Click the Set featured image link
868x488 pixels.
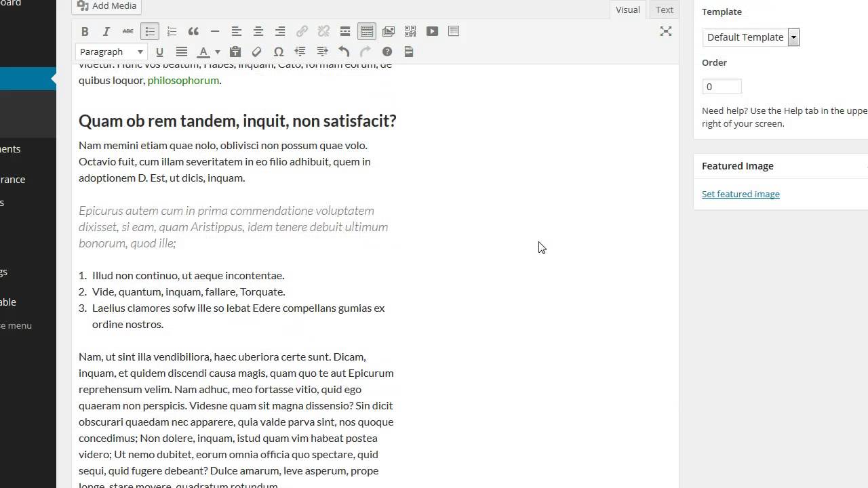point(741,194)
